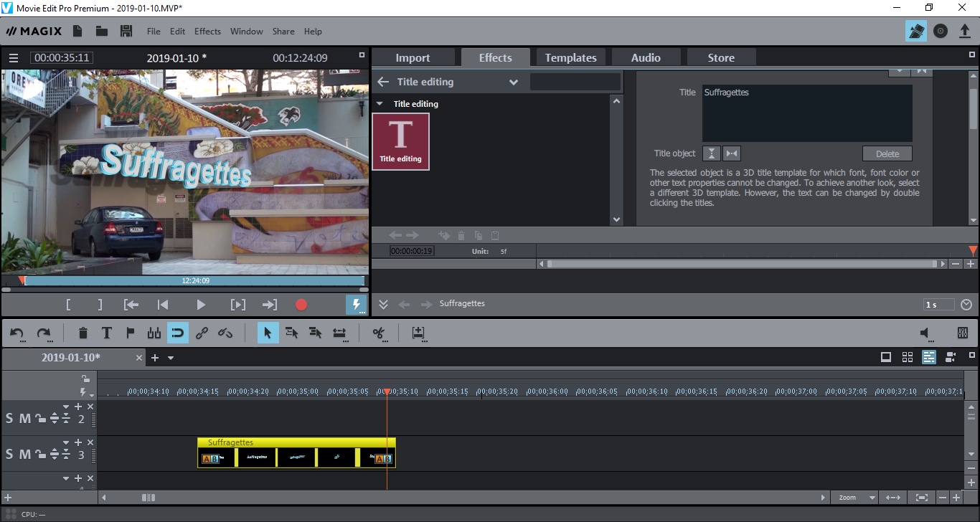Click the insert object into timeline icon
980x522 pixels.
click(418, 333)
